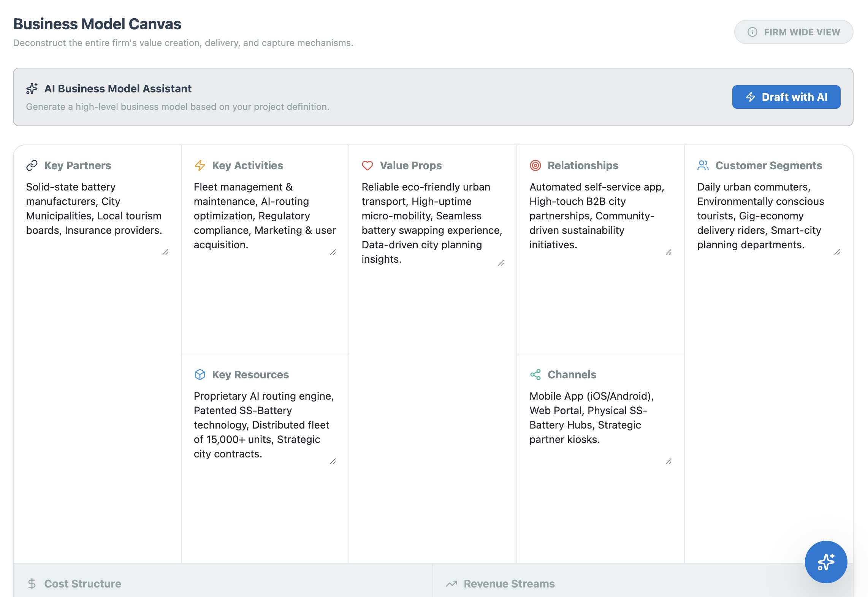
Task: Click the resize handle on Key Activities box
Action: (333, 252)
